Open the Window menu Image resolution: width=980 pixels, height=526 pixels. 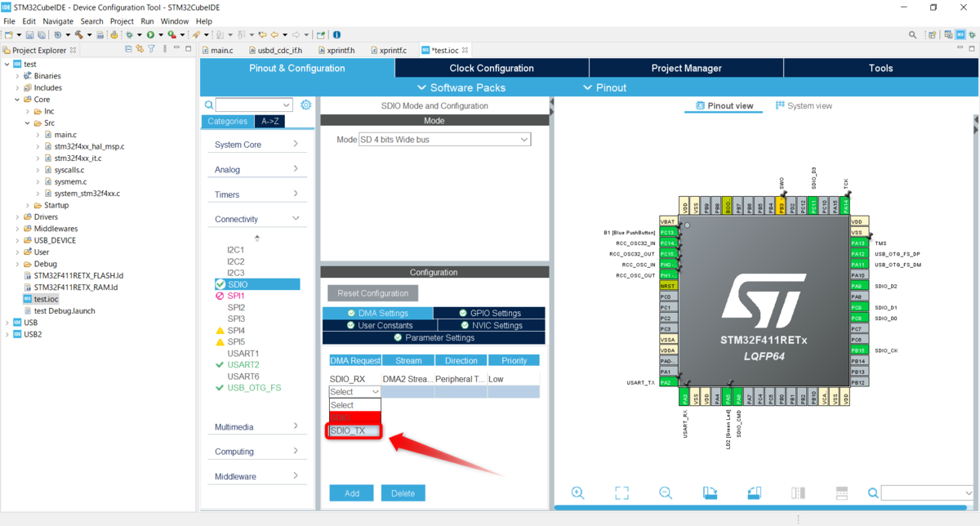(x=175, y=21)
